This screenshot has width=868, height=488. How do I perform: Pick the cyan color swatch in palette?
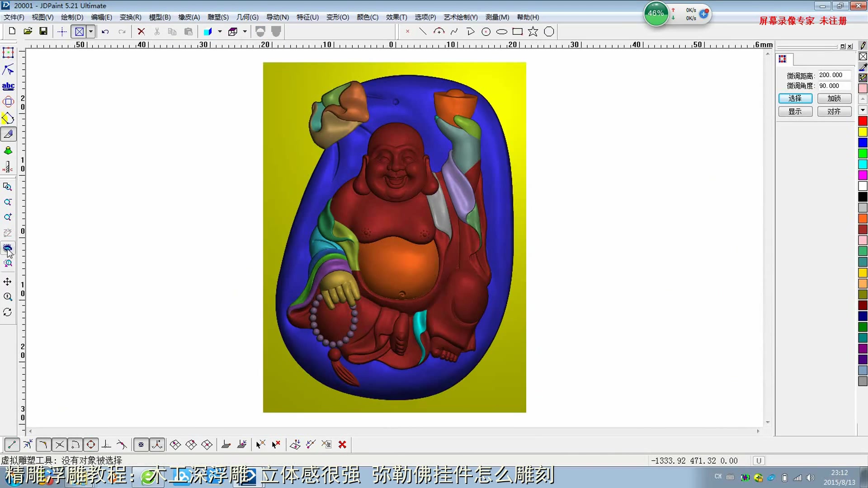pos(863,164)
